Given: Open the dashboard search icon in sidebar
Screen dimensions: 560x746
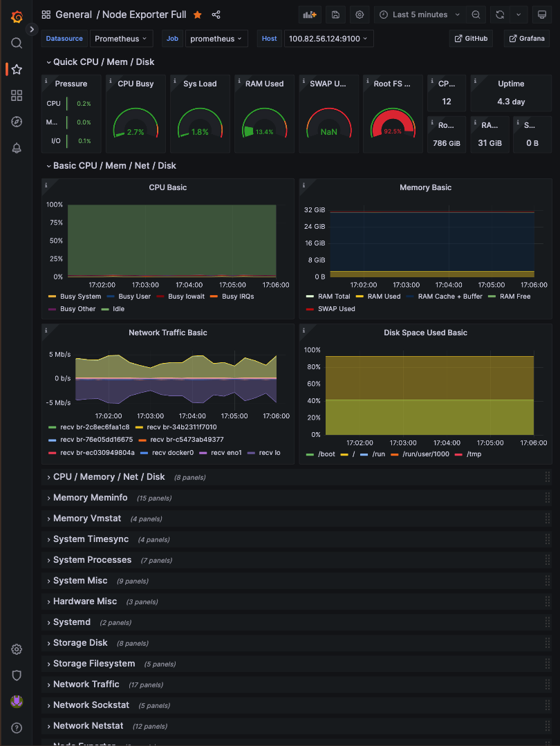Looking at the screenshot, I should (17, 44).
